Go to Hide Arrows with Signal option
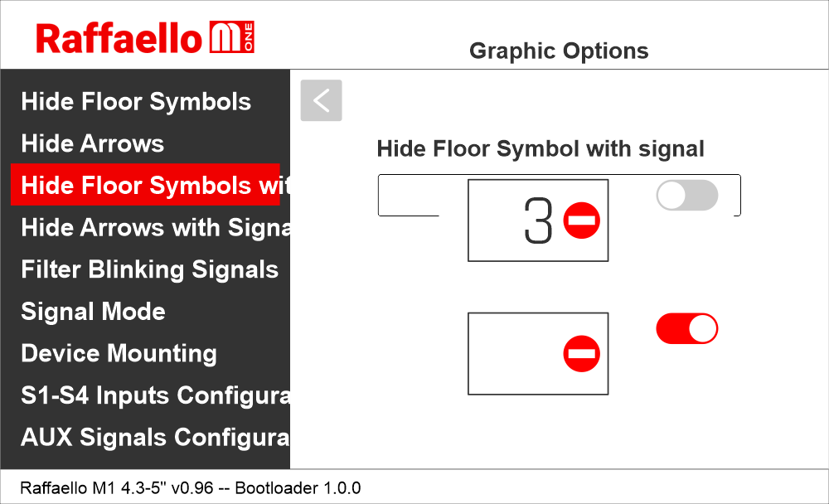Viewport: 829px width, 504px height. pyautogui.click(x=154, y=227)
